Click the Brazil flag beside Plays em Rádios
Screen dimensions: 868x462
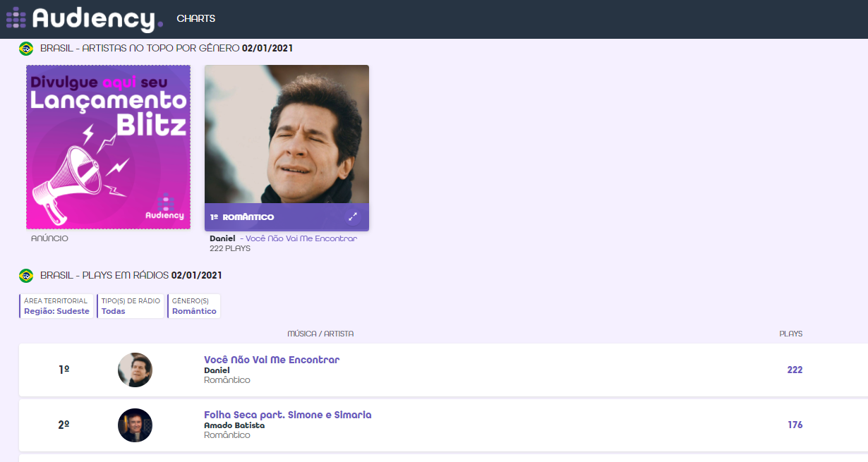click(x=26, y=276)
